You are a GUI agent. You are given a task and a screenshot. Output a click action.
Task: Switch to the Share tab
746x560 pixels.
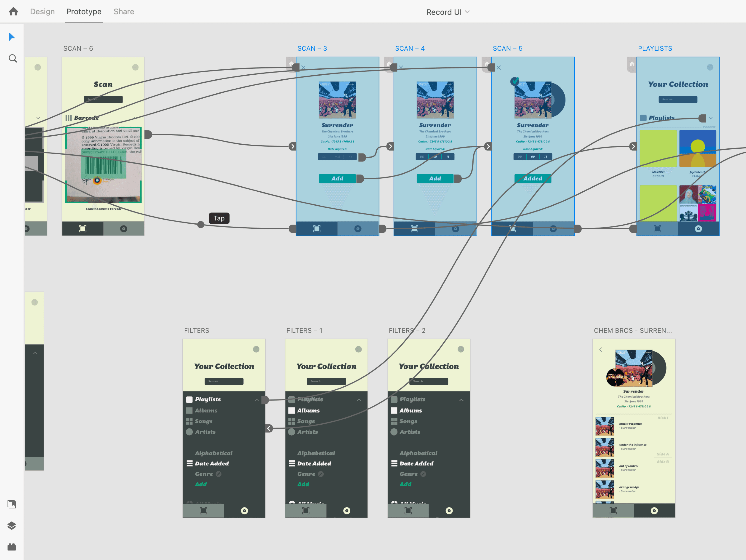124,12
